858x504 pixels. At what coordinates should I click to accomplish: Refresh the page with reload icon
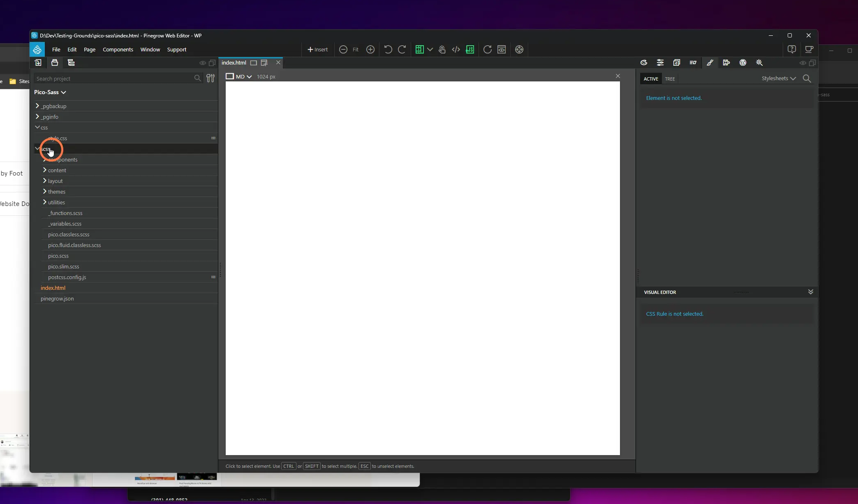pos(487,49)
